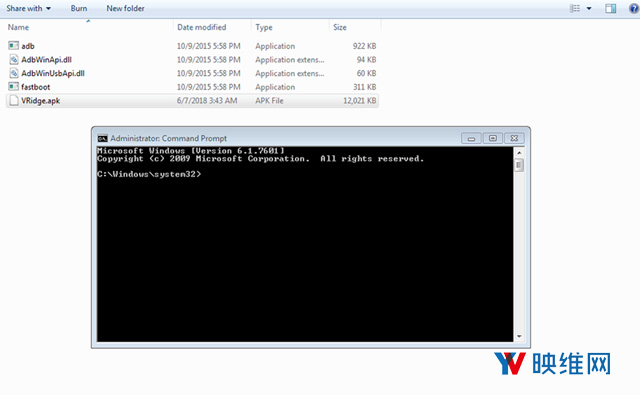Click the 6/7/2018 3:43 AM date cell
Image resolution: width=640 pixels, height=395 pixels.
coord(207,100)
